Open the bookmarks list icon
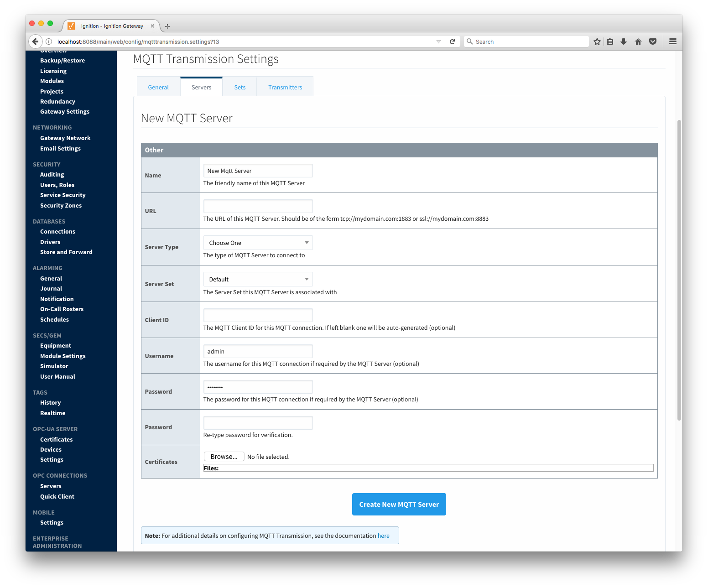 click(x=610, y=42)
